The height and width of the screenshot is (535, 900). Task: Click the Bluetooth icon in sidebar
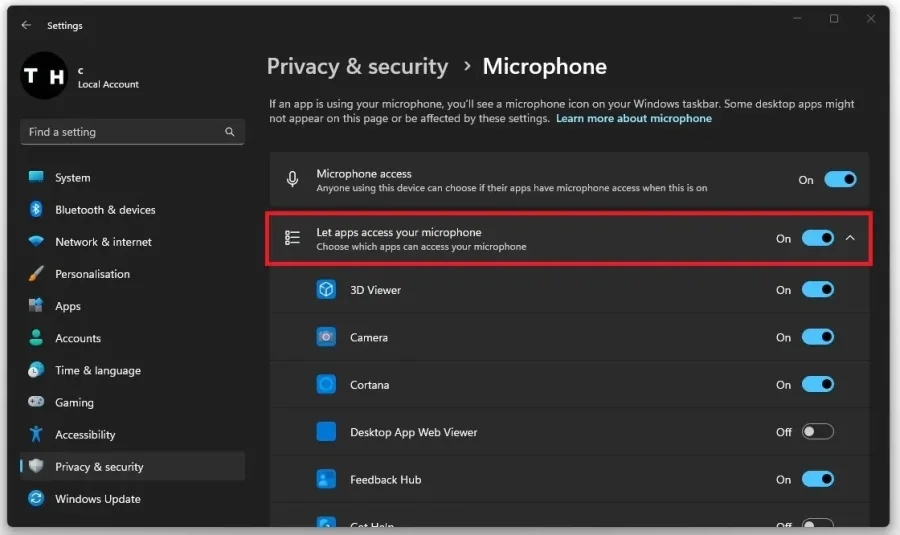[36, 209]
